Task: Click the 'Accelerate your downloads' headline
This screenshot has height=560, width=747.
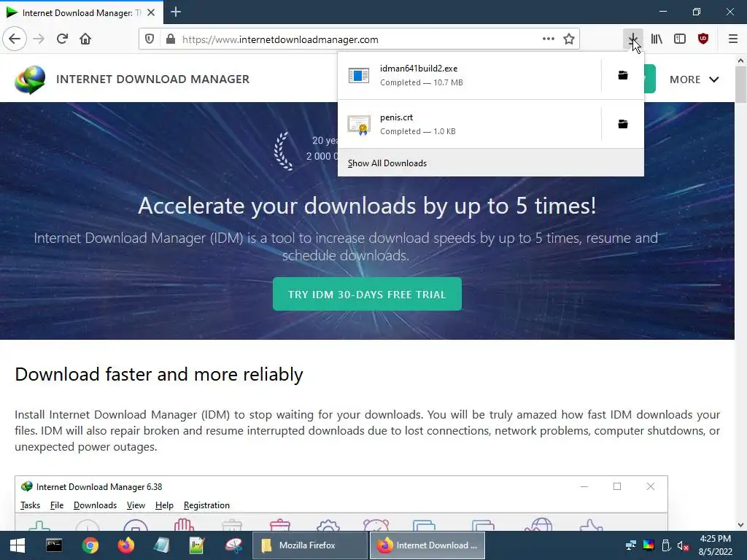Action: [x=367, y=206]
